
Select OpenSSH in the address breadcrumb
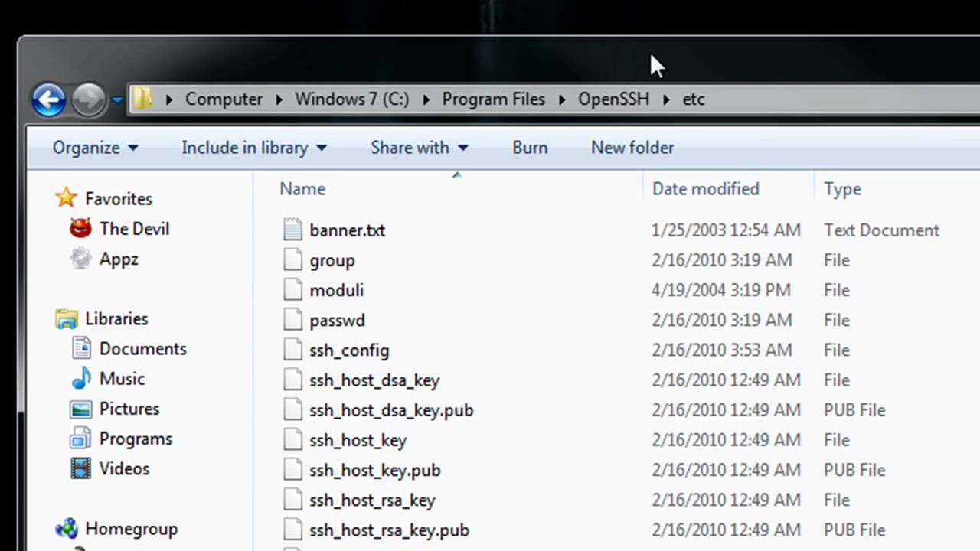(x=613, y=99)
